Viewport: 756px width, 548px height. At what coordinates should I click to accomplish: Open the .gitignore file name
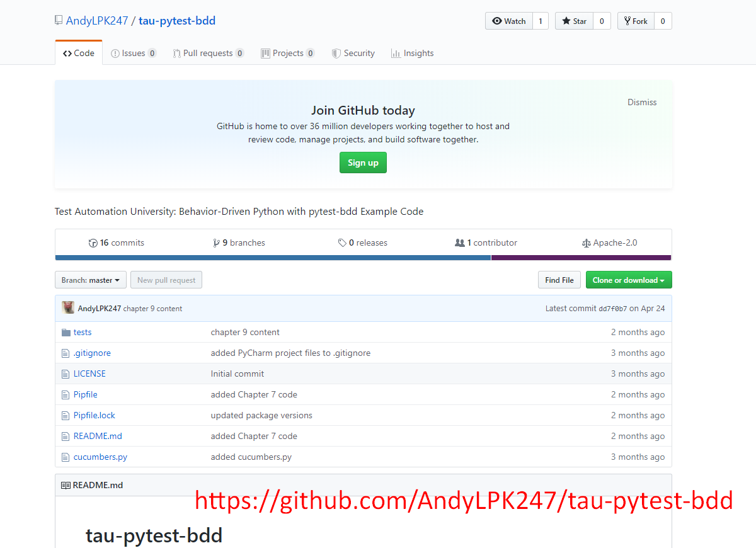coord(92,353)
